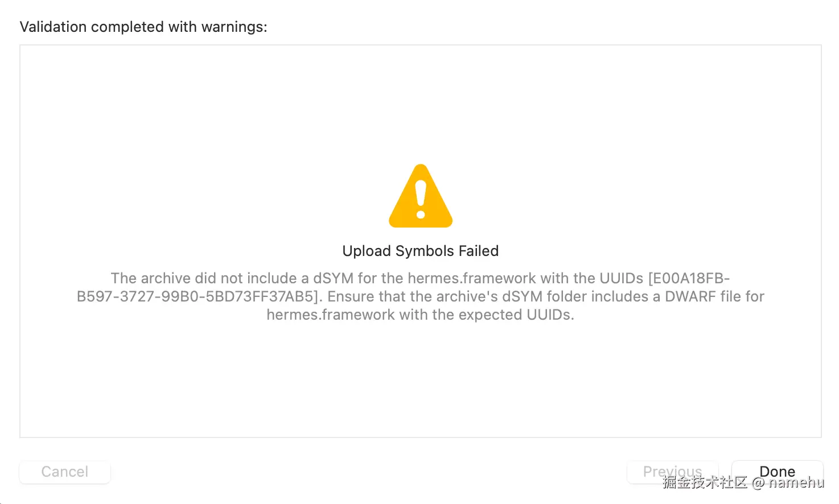Select the Upload Symbols Failed heading
The width and height of the screenshot is (839, 504).
(x=420, y=251)
